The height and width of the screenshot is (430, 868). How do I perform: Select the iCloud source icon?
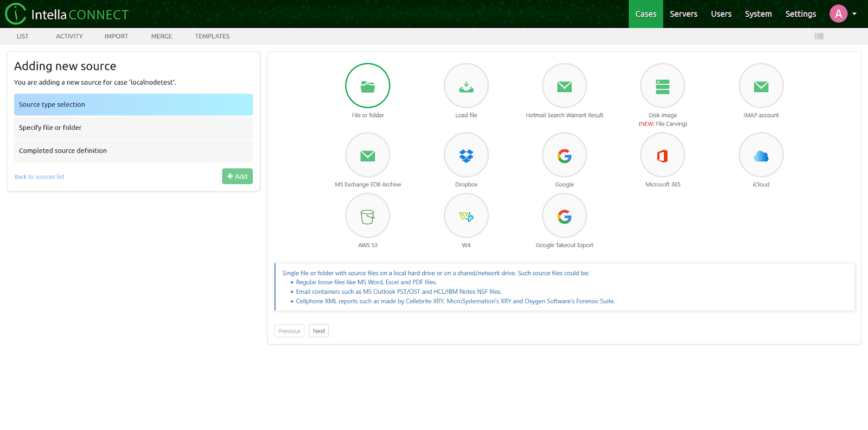pyautogui.click(x=761, y=155)
